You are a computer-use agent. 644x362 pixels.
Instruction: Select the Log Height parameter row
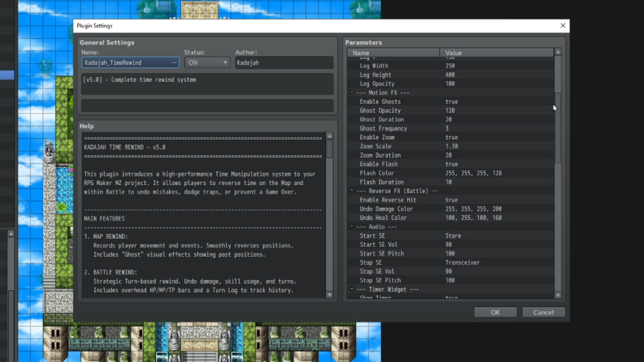click(450, 75)
